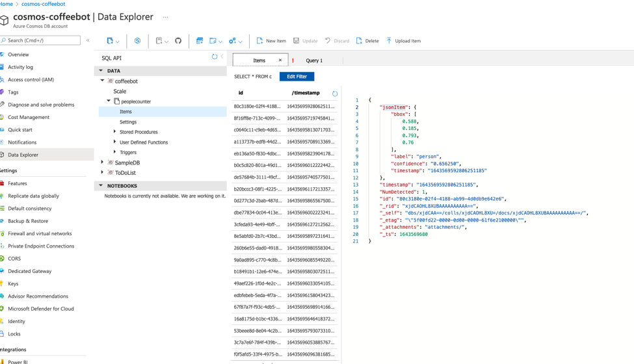Image resolution: width=634 pixels, height=364 pixels.
Task: Open the Keys settings page
Action: (x=13, y=283)
